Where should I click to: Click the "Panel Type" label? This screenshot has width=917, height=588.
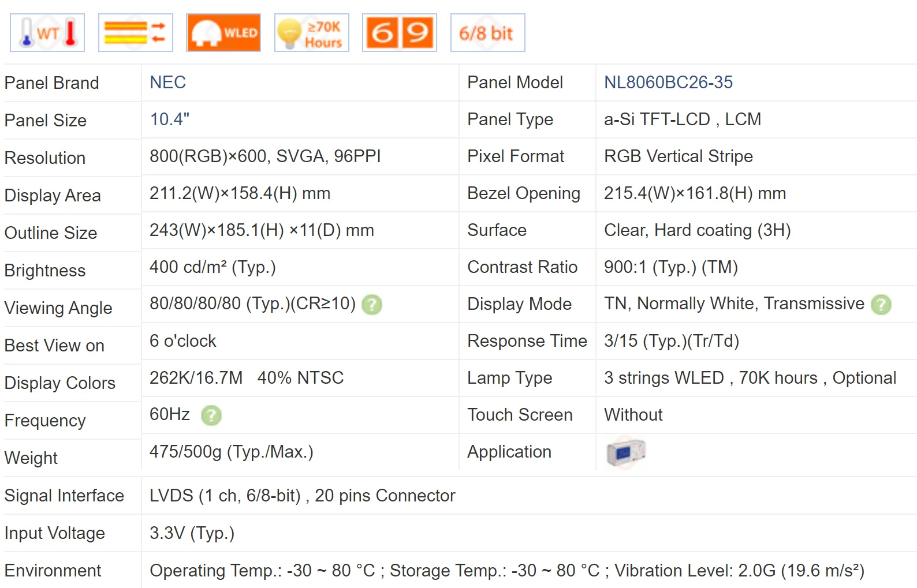tap(510, 119)
